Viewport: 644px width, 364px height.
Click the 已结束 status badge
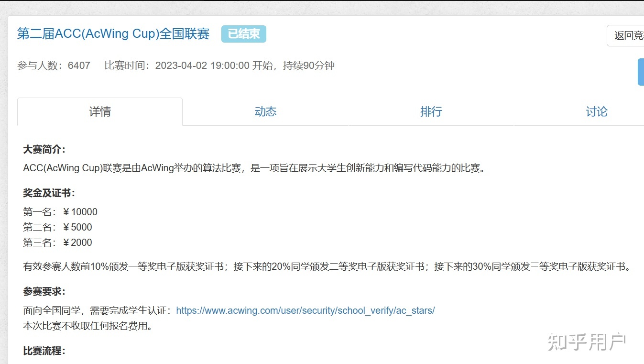(x=243, y=34)
